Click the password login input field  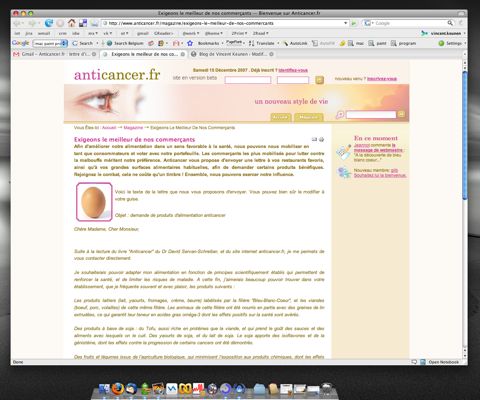[293, 80]
